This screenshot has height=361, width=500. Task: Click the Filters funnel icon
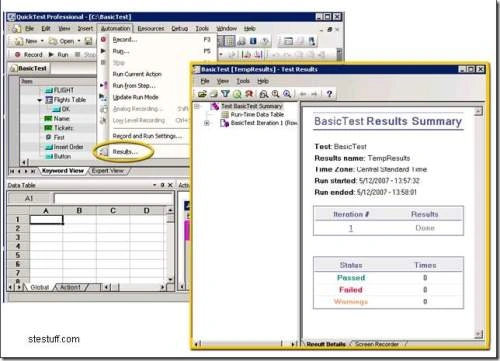pyautogui.click(x=225, y=94)
